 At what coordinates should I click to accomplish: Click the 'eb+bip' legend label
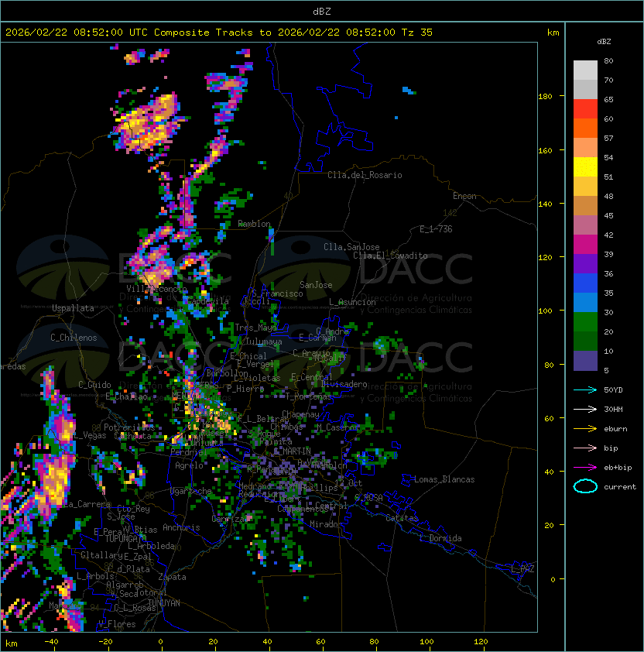point(618,468)
